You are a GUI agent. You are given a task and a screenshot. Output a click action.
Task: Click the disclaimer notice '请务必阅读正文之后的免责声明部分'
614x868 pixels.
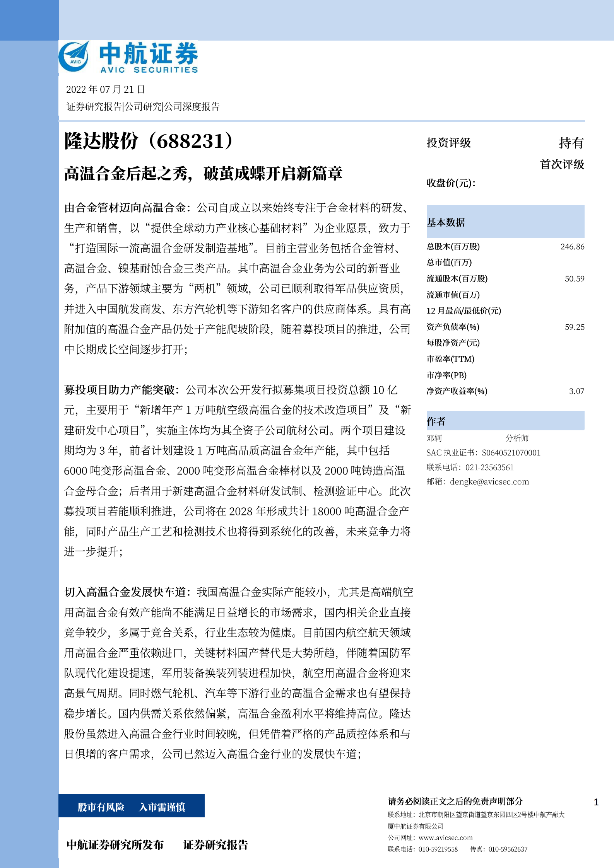pos(455,801)
